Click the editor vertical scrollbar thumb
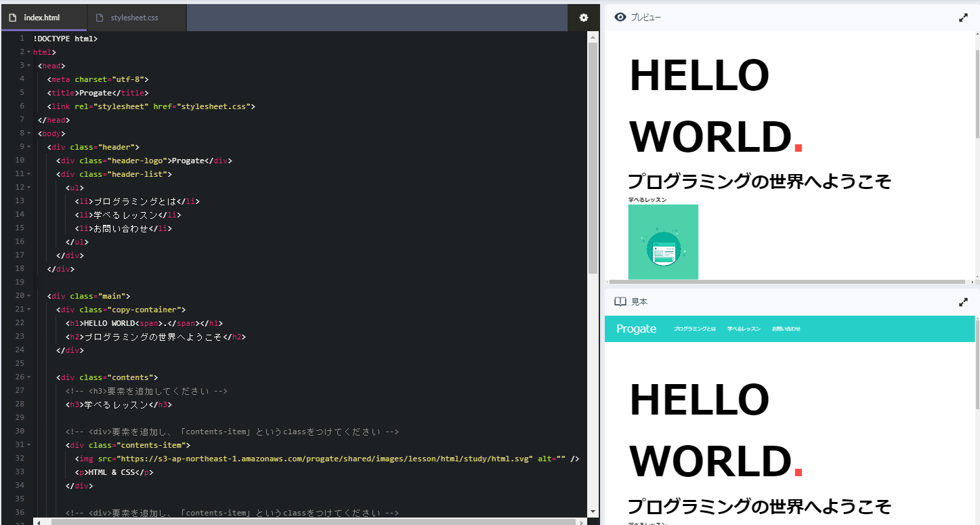Screen dimensions: 980x525 593,158
